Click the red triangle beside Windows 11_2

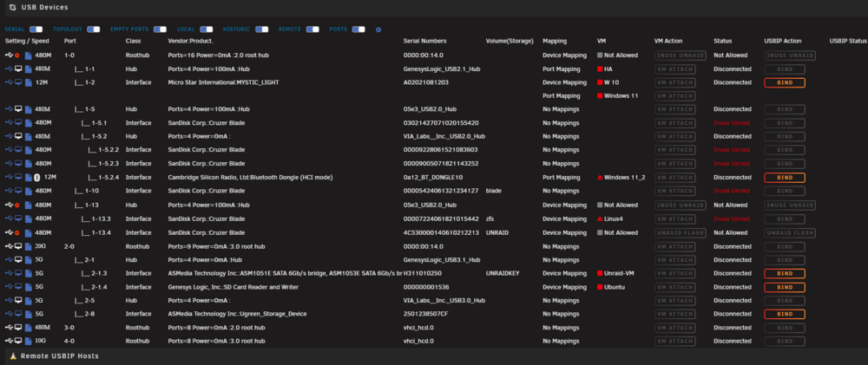click(600, 178)
